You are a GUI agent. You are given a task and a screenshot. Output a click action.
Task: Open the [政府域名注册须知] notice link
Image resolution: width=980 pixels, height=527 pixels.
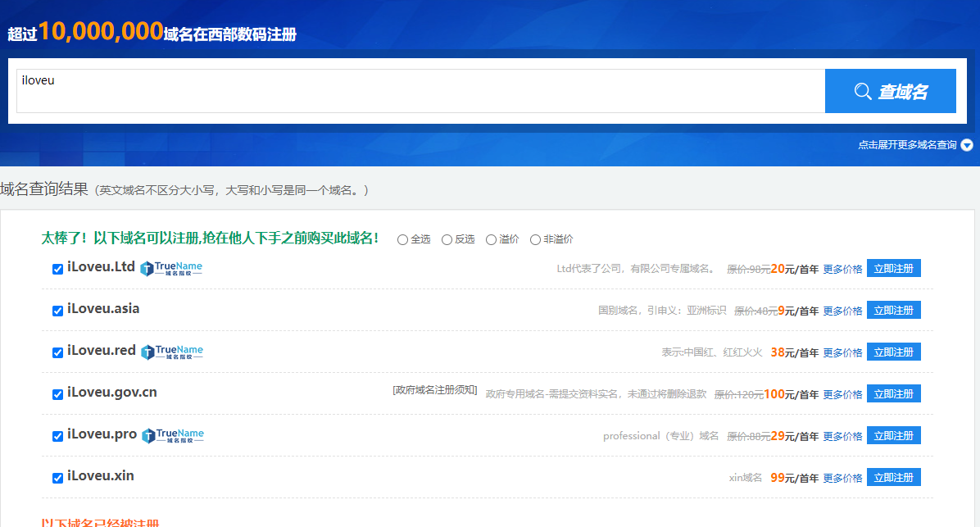(x=435, y=390)
